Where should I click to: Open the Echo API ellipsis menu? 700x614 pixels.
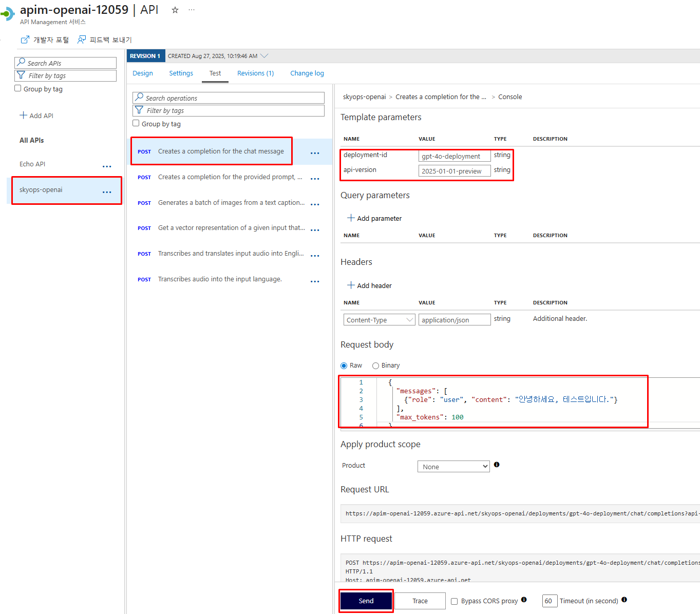(107, 166)
